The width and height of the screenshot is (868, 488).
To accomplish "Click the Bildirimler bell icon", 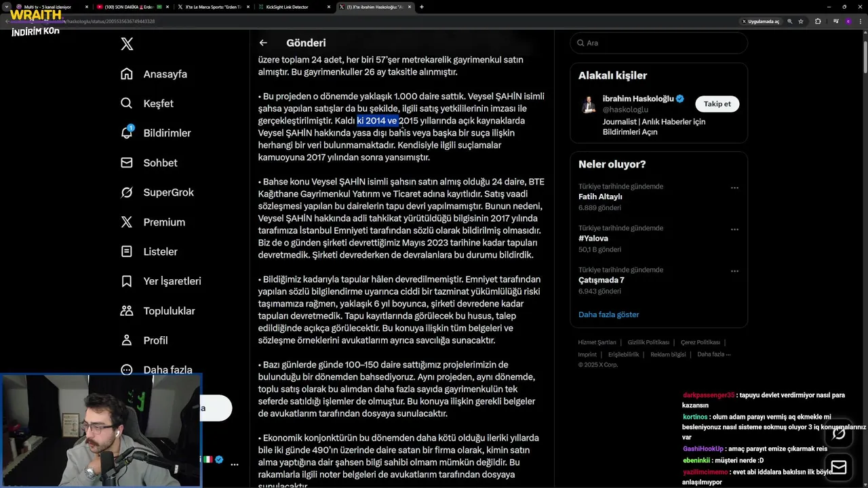I will pyautogui.click(x=127, y=133).
